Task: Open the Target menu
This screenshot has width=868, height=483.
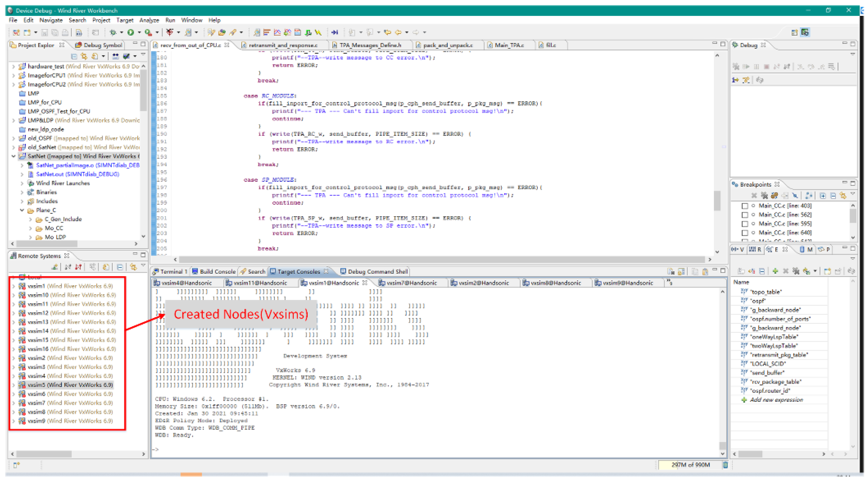Action: coord(125,20)
